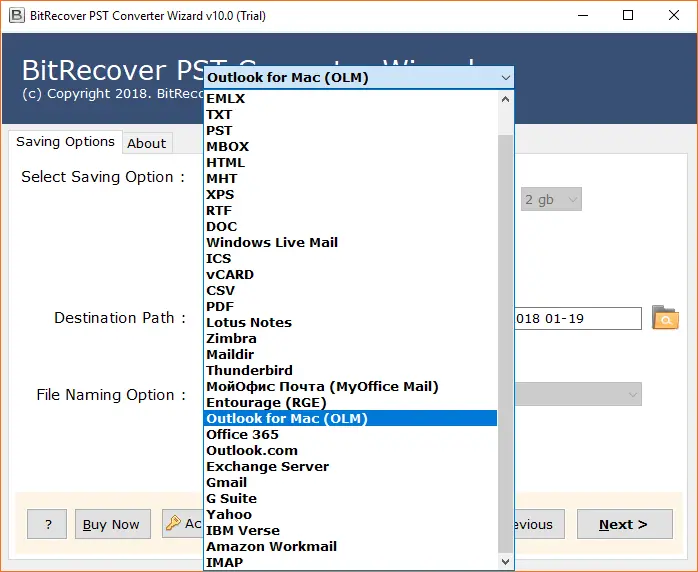Screen dimensions: 698x572
Task: Click the list scrollbar up arrow
Action: click(x=505, y=99)
